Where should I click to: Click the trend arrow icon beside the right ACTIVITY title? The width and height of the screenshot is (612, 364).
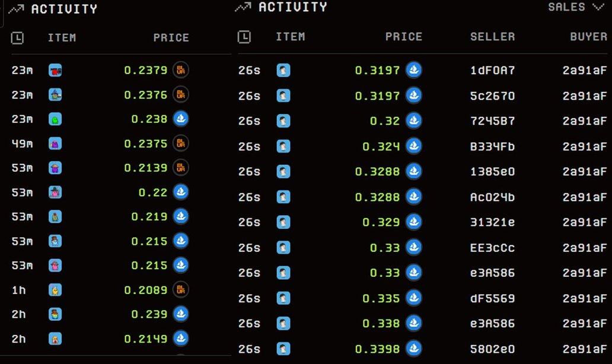point(243,7)
